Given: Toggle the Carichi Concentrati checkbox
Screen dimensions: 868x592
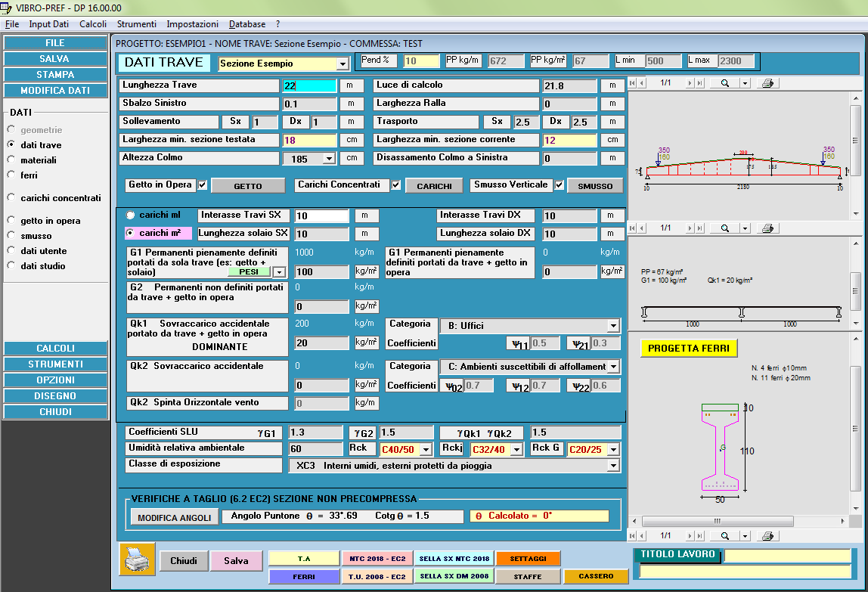Looking at the screenshot, I should click(395, 185).
